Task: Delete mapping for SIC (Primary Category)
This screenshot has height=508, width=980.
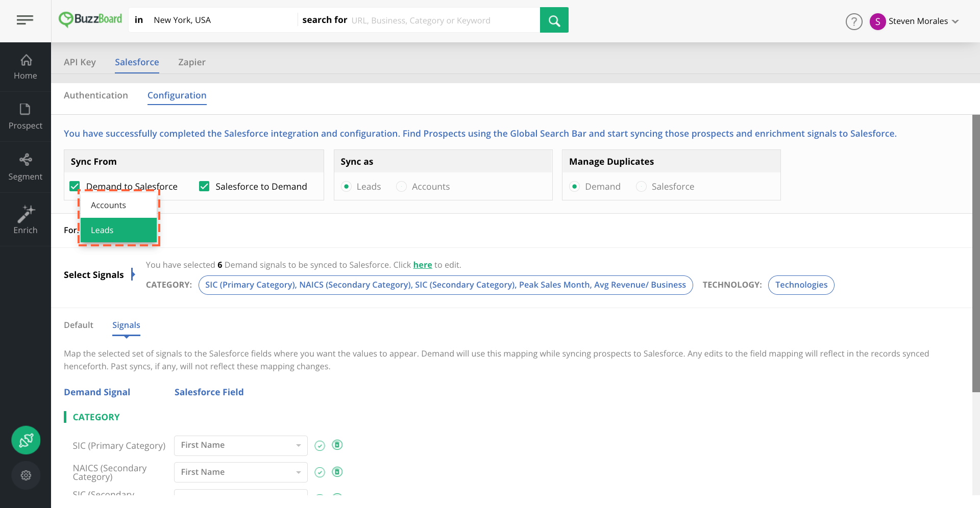Action: (x=337, y=445)
